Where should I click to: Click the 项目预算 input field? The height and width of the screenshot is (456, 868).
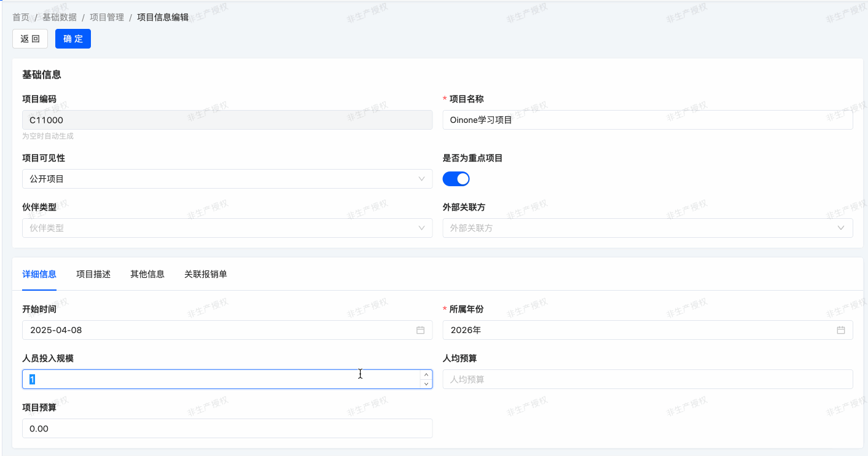tap(227, 428)
